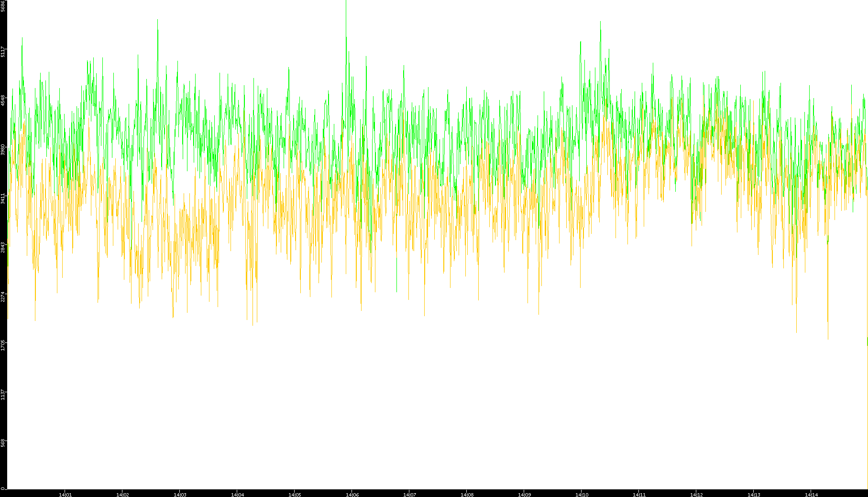Select the 14:07 time tick label
This screenshot has width=868, height=497.
409,494
